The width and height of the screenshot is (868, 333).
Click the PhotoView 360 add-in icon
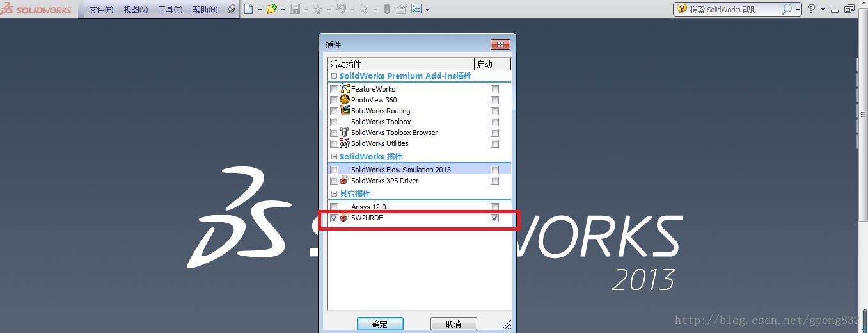(345, 99)
